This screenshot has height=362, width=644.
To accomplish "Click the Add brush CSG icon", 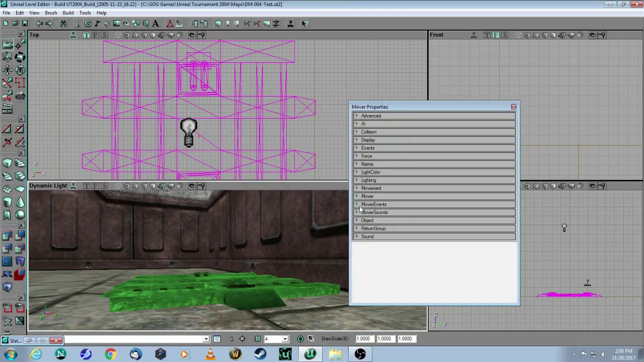I will click(x=7, y=235).
